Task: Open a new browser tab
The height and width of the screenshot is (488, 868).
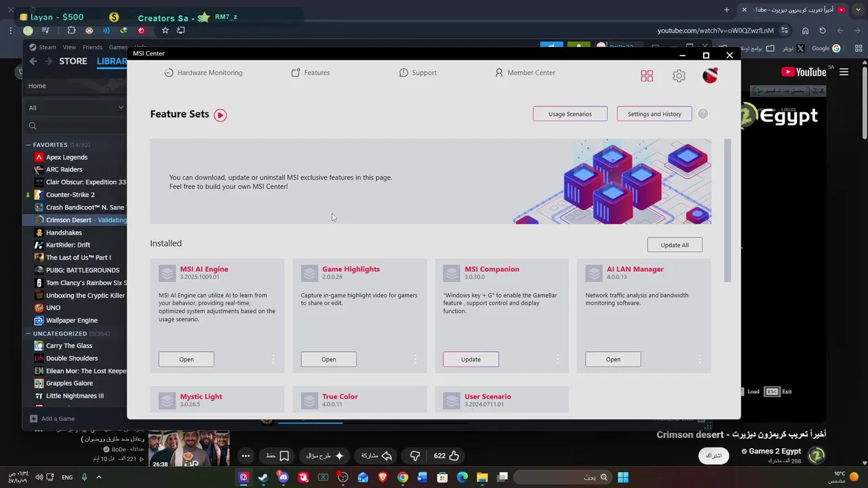Action: (726, 10)
